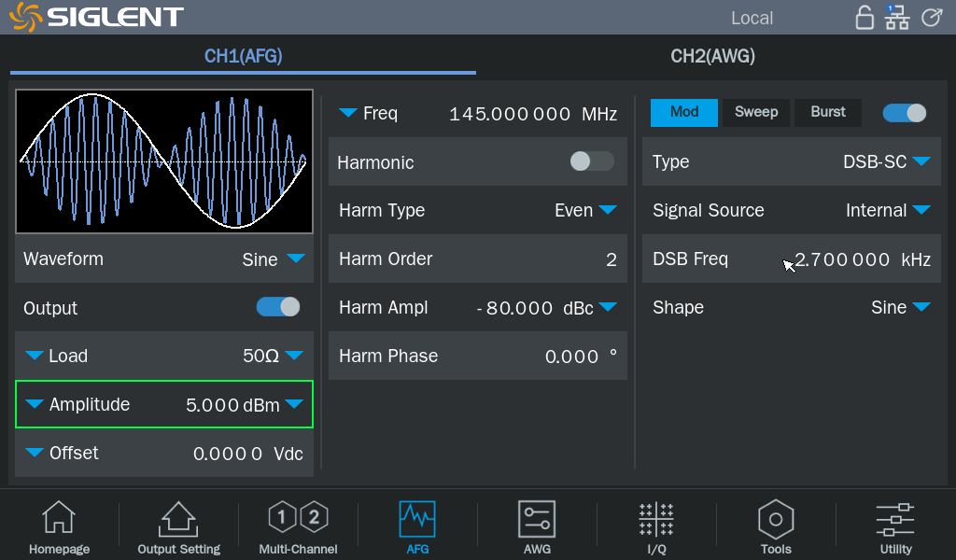
Task: Select the Burst mode button
Action: click(x=828, y=112)
